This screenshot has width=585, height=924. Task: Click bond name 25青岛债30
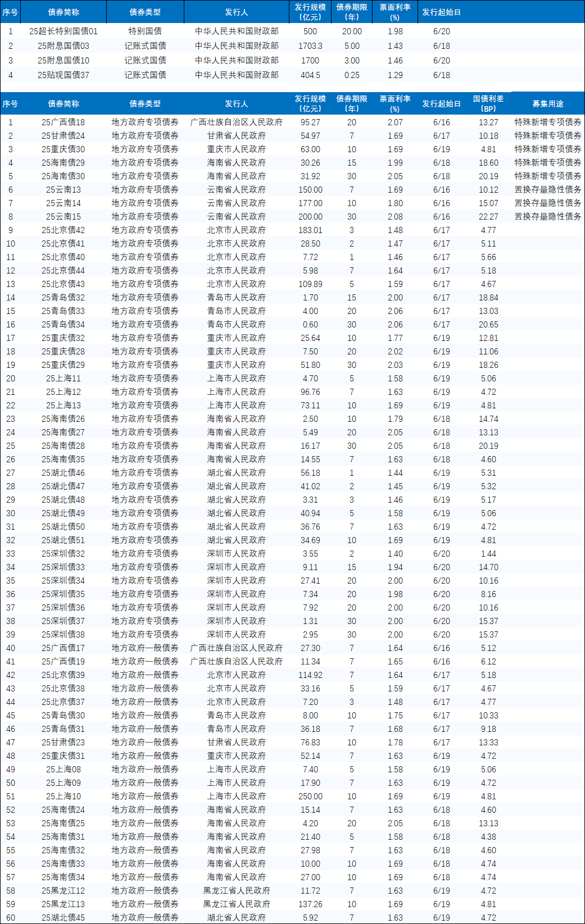click(x=64, y=716)
